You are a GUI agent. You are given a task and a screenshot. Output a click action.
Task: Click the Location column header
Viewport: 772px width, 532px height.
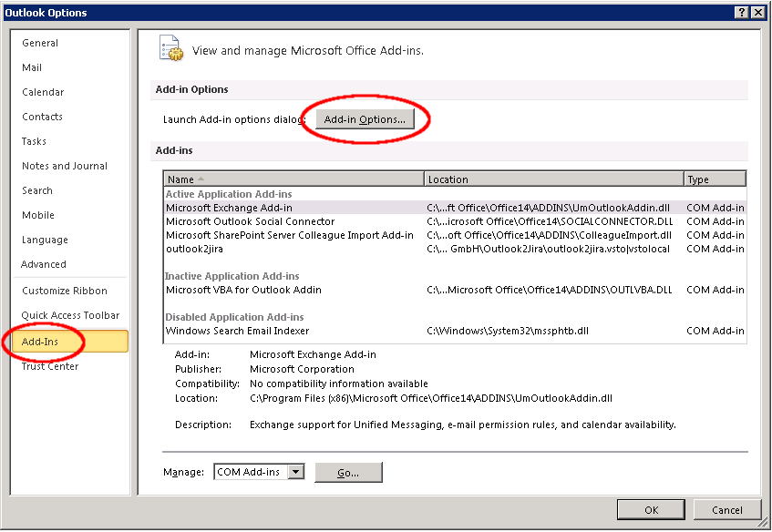click(x=553, y=179)
